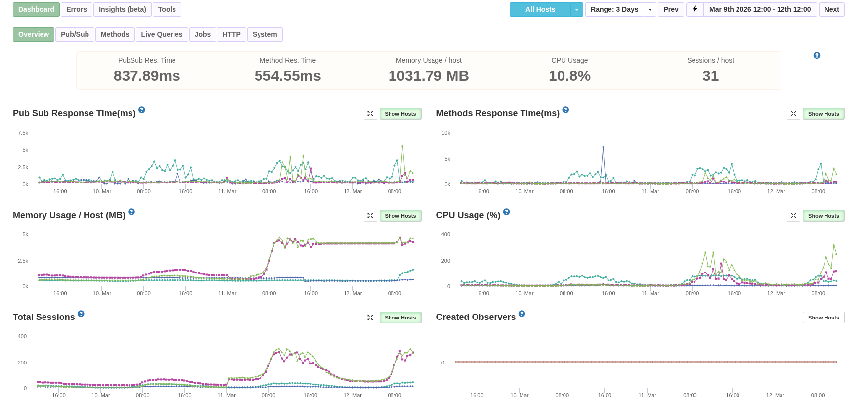Click help icon beside Total Sessions title
Viewport: 868px width, 410px height.
click(81, 314)
